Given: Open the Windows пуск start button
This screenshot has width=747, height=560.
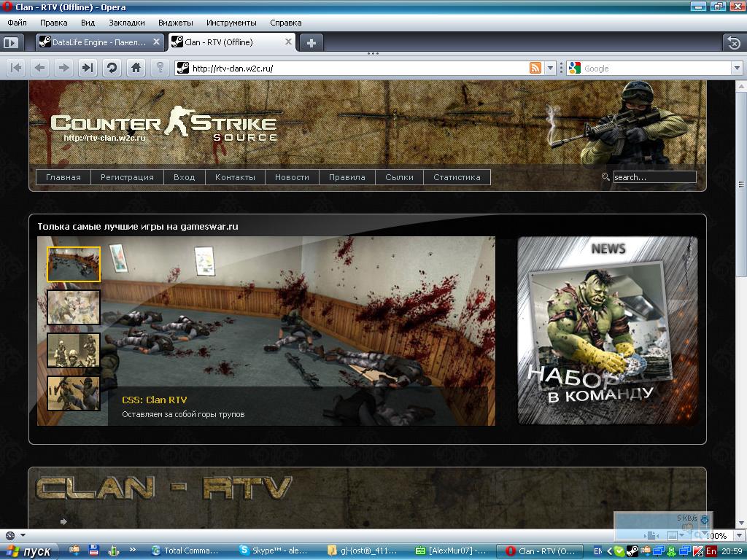Looking at the screenshot, I should tap(28, 551).
